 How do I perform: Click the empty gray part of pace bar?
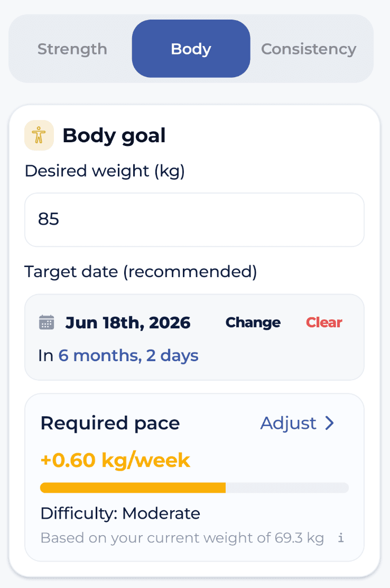click(x=287, y=488)
